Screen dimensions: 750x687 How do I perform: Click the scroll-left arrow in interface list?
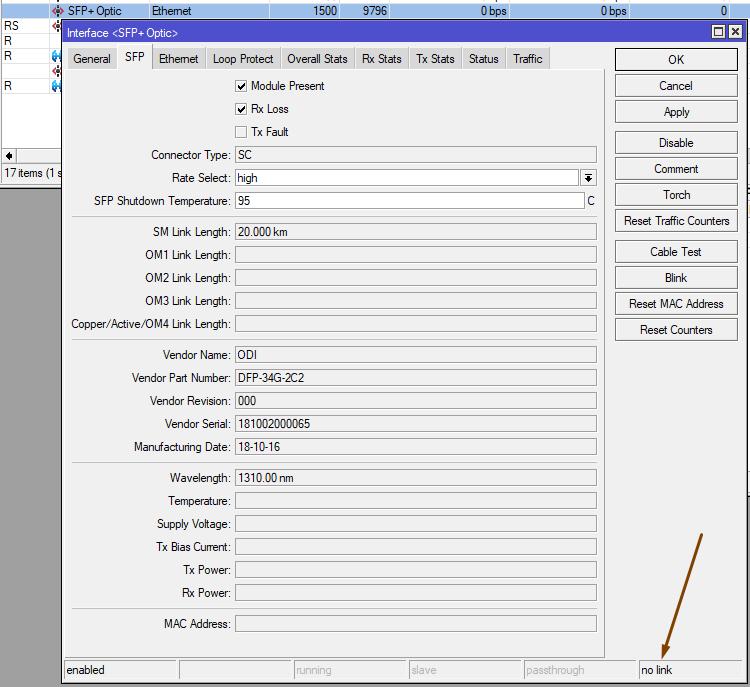[9, 156]
